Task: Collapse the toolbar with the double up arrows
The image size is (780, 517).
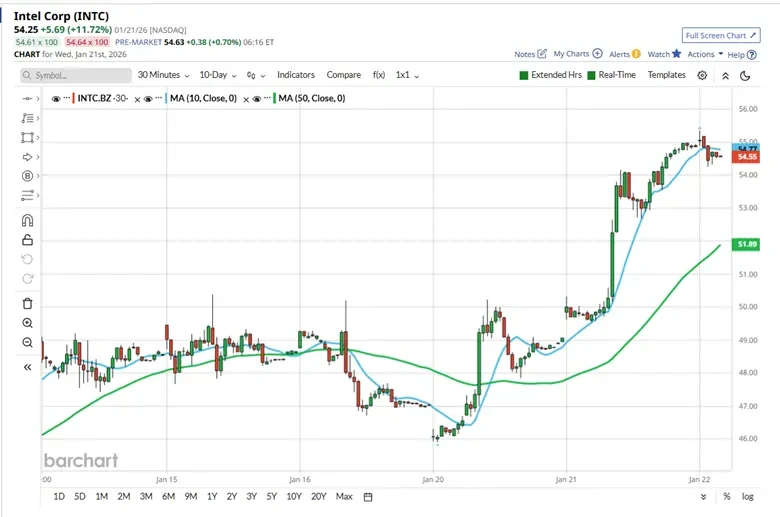Action: pyautogui.click(x=725, y=76)
